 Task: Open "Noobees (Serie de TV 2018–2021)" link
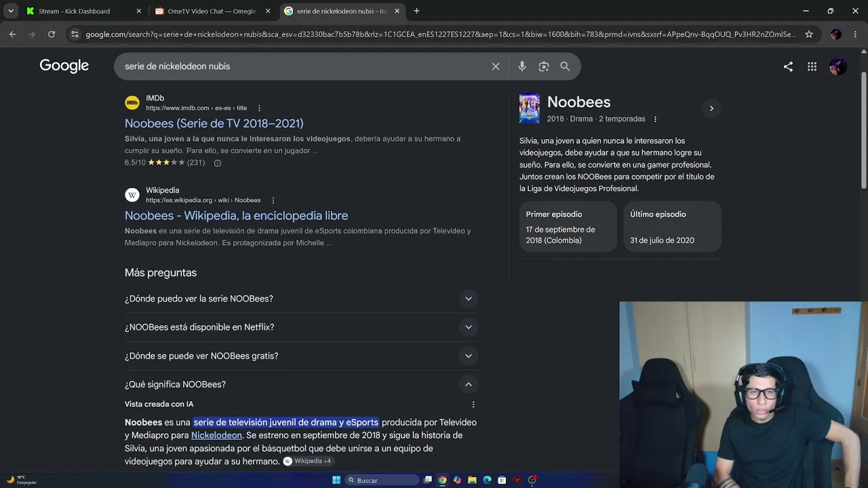214,123
